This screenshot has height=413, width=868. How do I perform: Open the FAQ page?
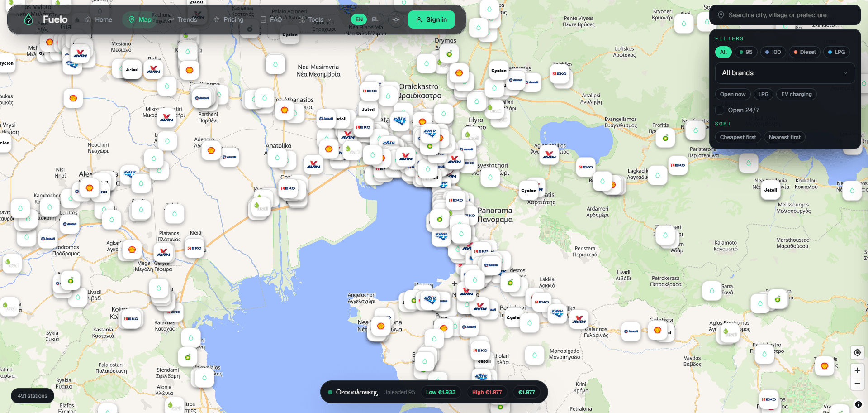(x=271, y=19)
